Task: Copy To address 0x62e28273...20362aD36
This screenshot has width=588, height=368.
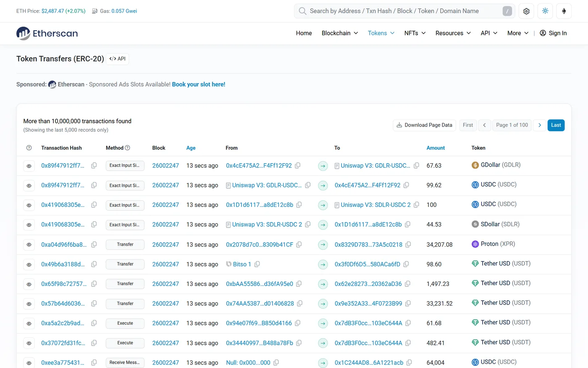Action: coord(407,284)
